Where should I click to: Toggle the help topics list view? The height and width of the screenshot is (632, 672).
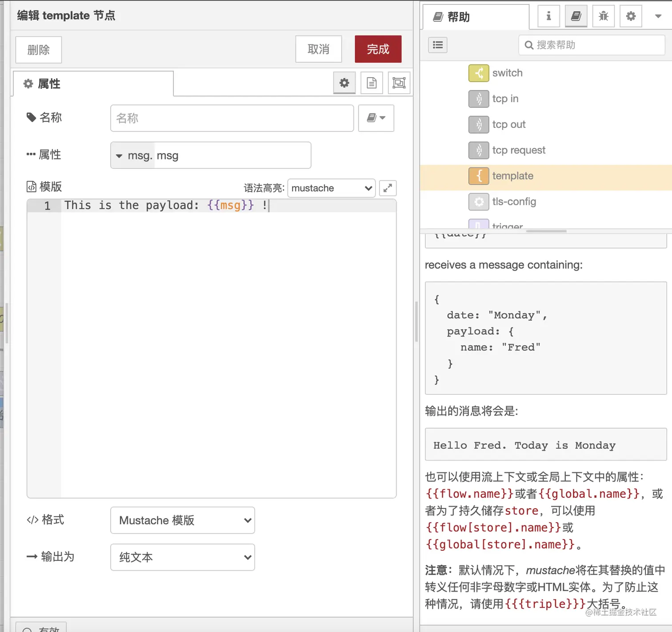tap(438, 45)
